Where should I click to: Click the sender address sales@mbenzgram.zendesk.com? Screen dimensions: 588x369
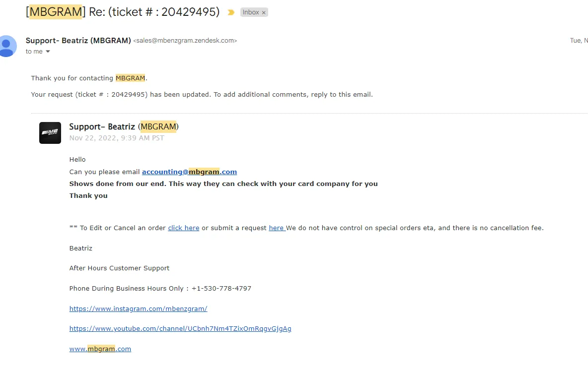[x=185, y=41]
